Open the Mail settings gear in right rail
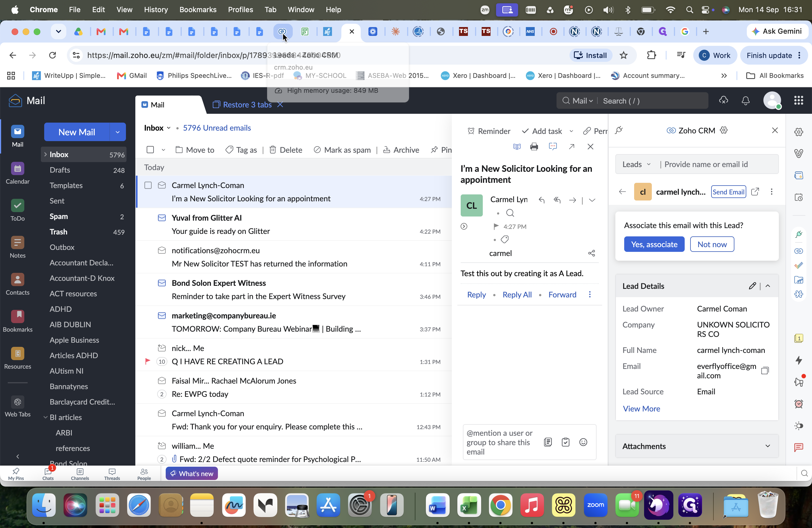 pyautogui.click(x=798, y=132)
